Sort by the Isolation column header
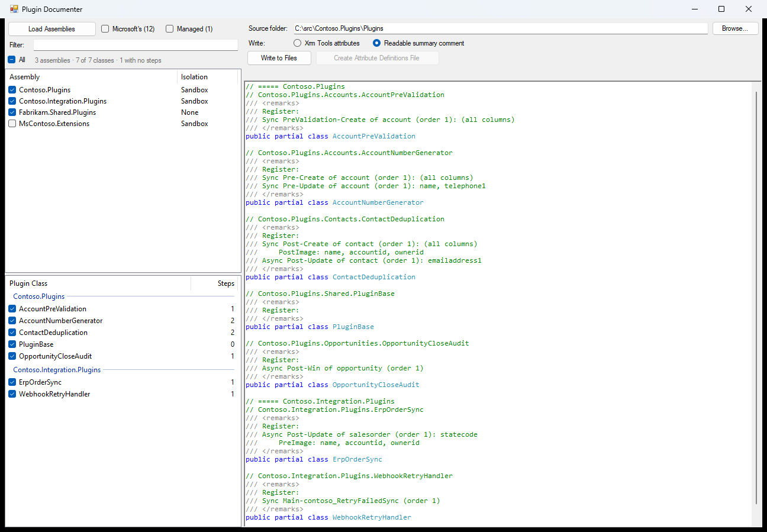 point(207,77)
